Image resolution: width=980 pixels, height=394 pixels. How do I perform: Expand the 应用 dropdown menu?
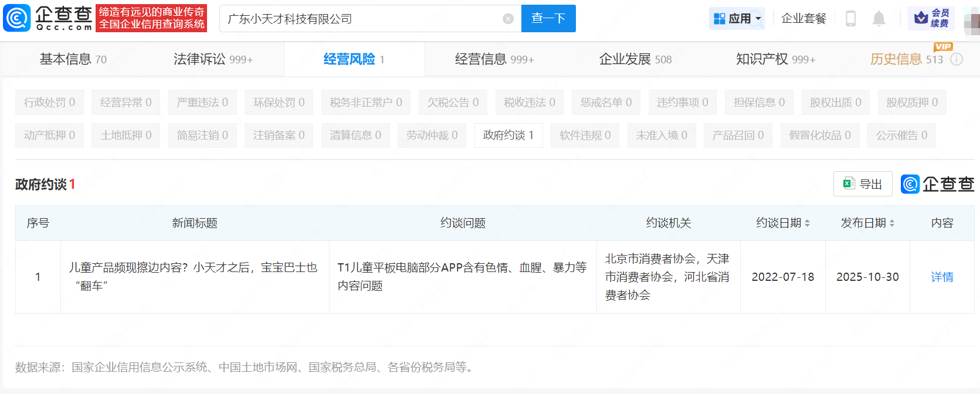pos(737,19)
